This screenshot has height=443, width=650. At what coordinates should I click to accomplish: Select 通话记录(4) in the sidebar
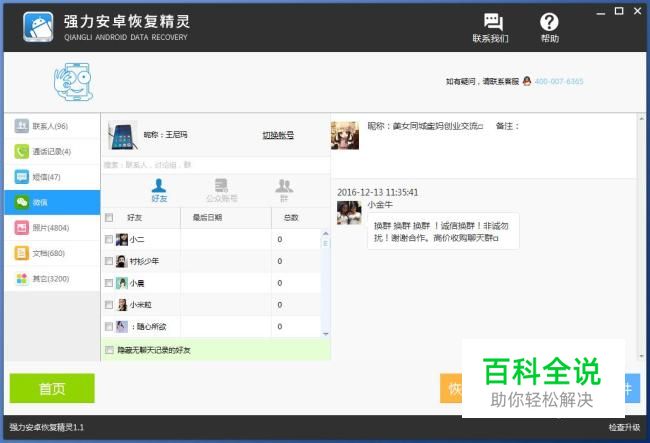52,152
